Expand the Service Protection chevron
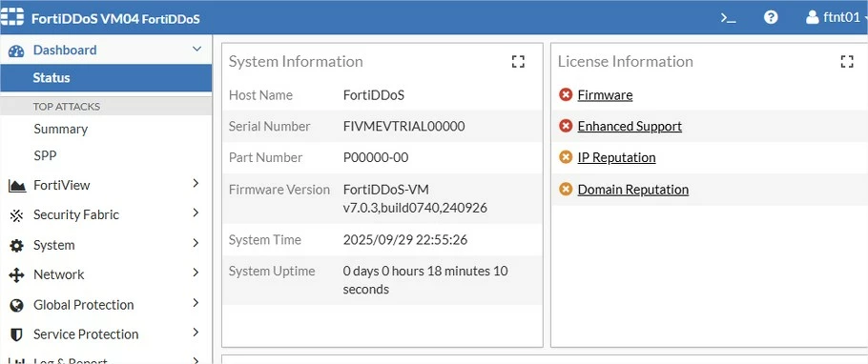This screenshot has width=868, height=364. click(x=196, y=333)
